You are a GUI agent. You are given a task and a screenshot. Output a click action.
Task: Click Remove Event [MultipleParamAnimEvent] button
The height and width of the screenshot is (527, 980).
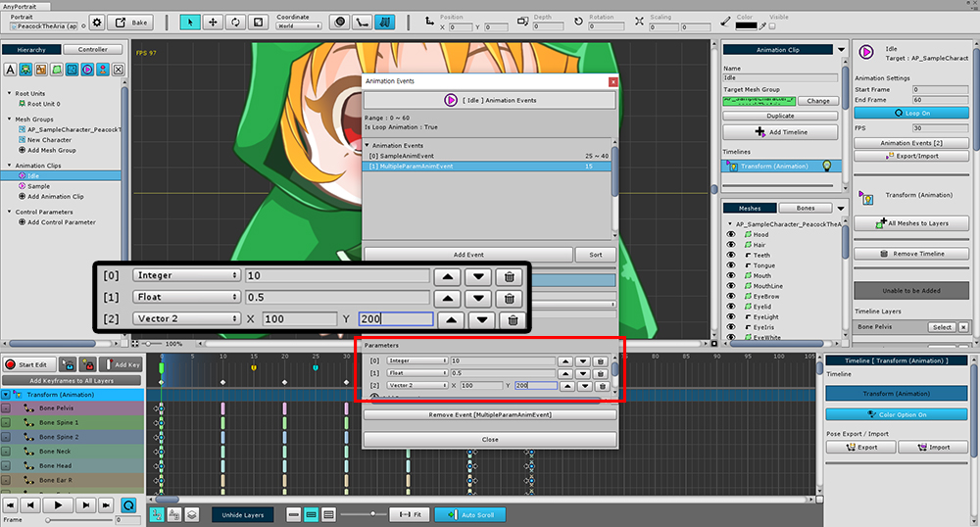[x=490, y=414]
